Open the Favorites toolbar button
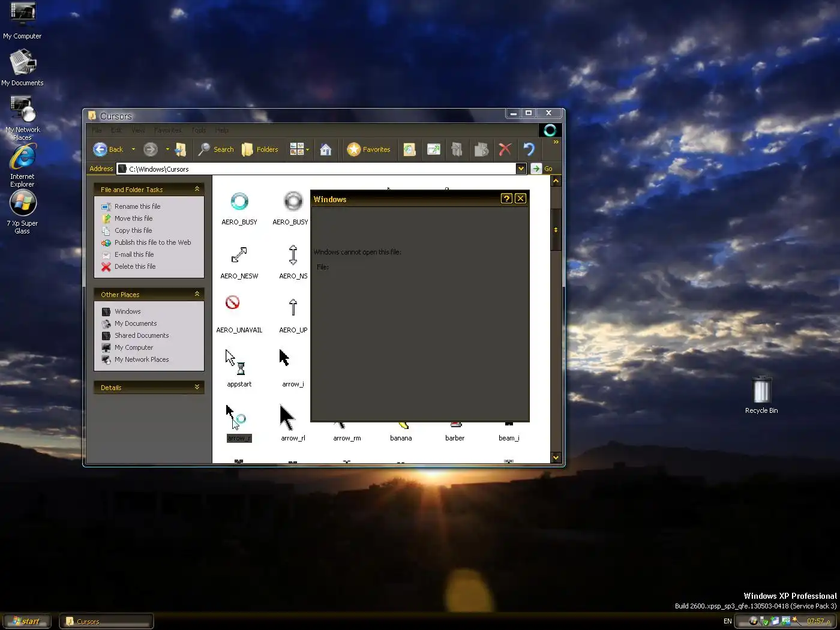The height and width of the screenshot is (630, 840). [369, 149]
